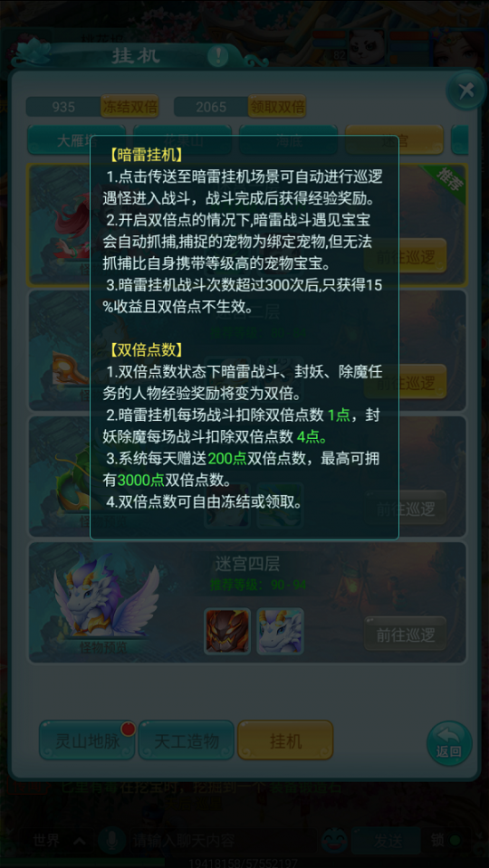The image size is (489, 868).
Task: Focus the 请输入聊天内容 chat input field
Action: tap(222, 841)
